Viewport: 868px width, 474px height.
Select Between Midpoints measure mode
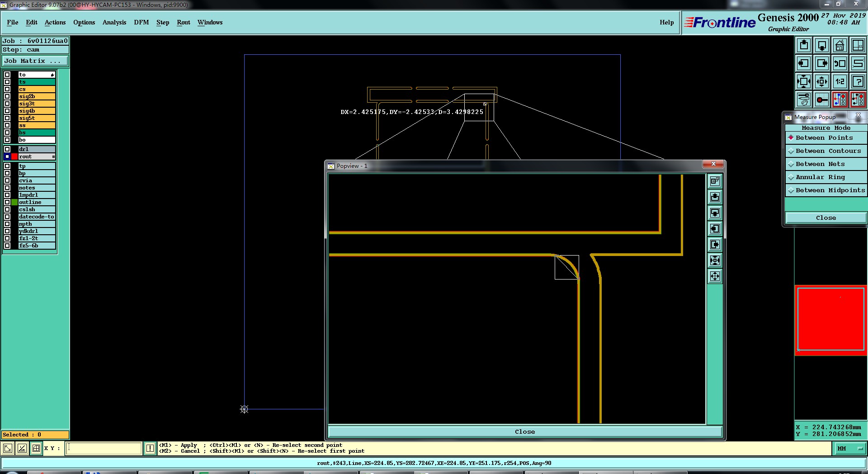click(826, 190)
